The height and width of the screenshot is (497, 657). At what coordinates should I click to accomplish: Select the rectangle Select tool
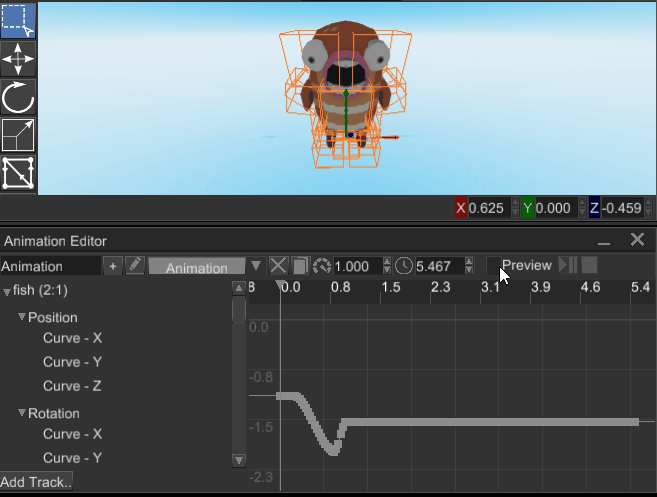[x=19, y=20]
